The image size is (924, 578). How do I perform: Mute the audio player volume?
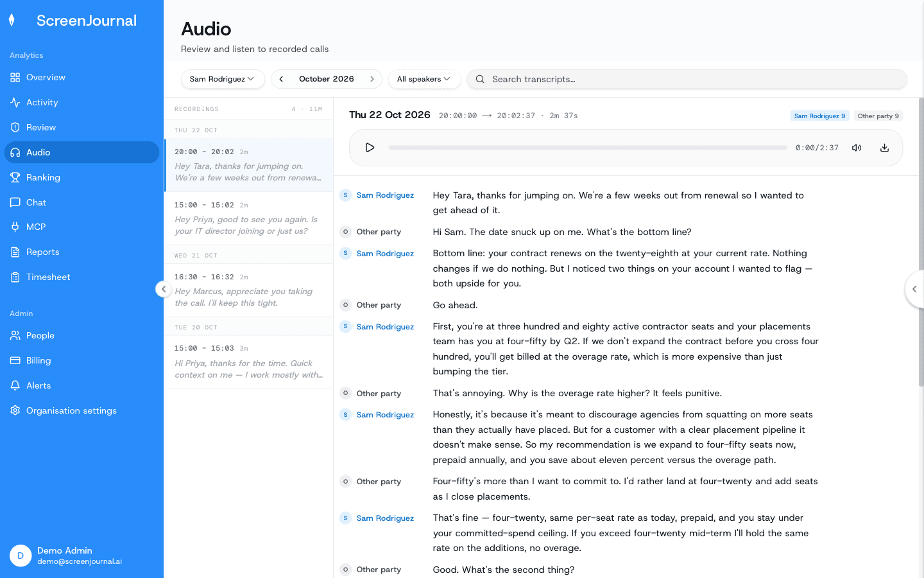(857, 148)
